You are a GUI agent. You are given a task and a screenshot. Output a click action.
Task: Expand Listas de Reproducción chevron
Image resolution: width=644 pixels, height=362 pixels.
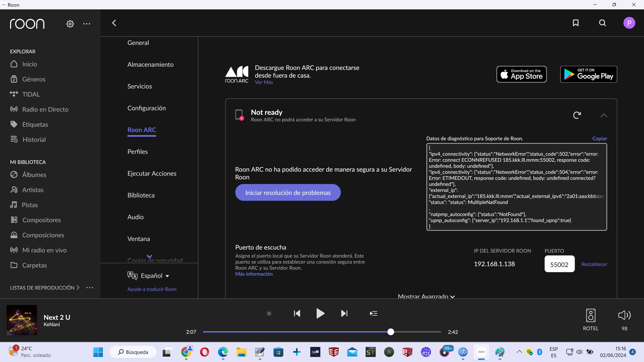[78, 288]
